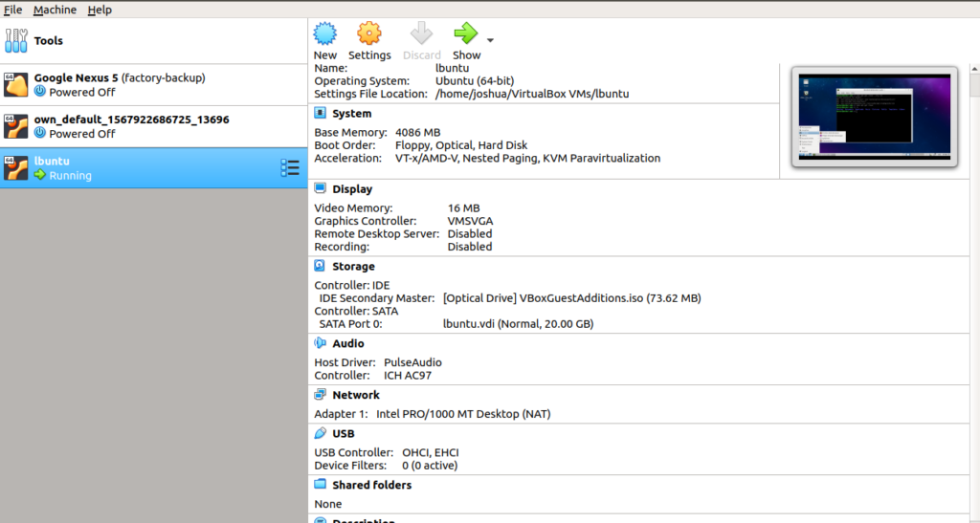Click the lbuntu VM preview thumbnail
The width and height of the screenshot is (980, 523).
[875, 117]
